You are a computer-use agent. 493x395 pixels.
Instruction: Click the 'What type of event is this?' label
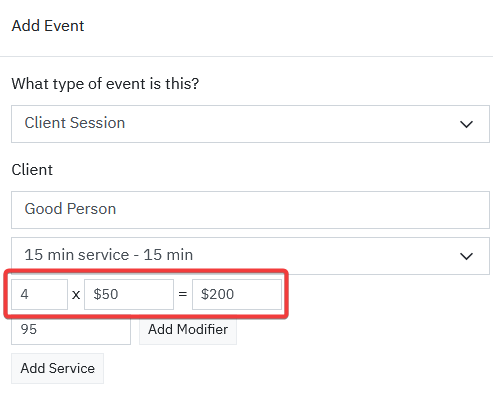click(x=105, y=84)
